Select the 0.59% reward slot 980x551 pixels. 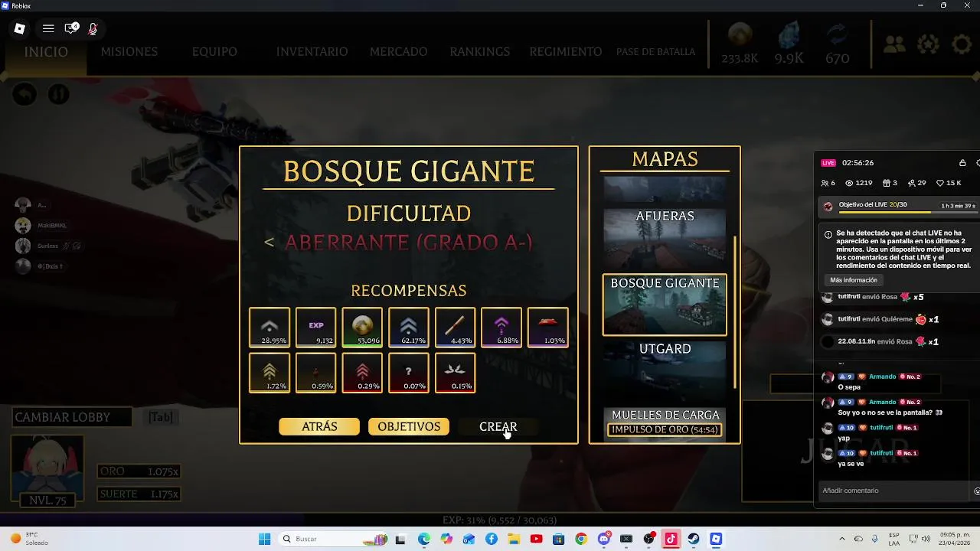316,373
